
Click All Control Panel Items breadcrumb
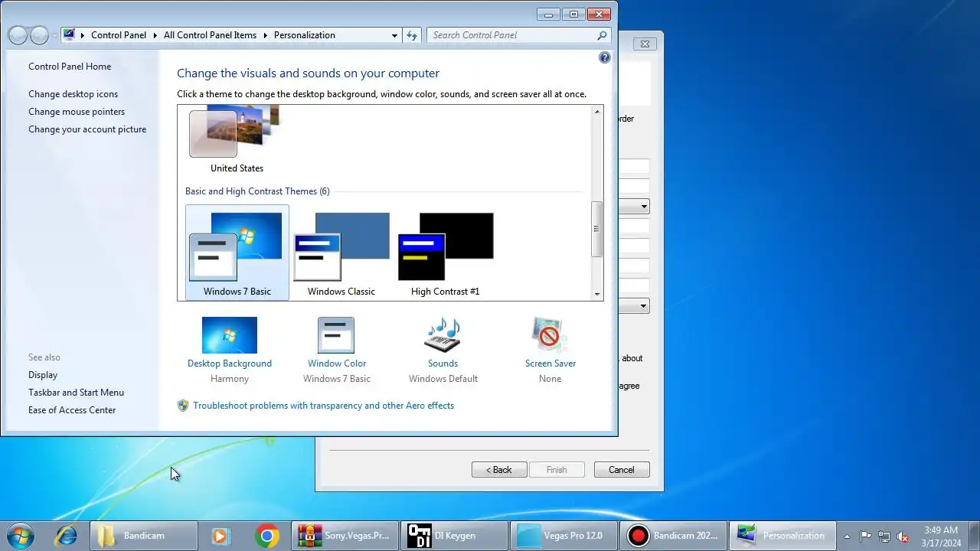point(210,35)
